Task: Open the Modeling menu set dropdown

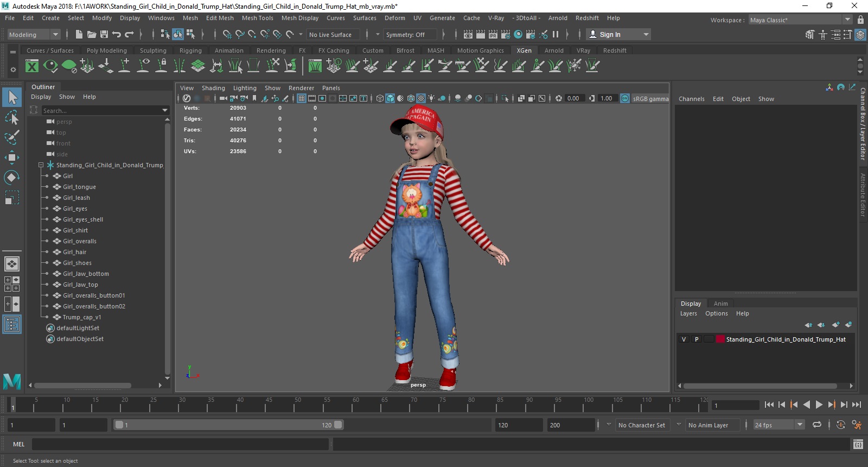Action: coord(34,34)
